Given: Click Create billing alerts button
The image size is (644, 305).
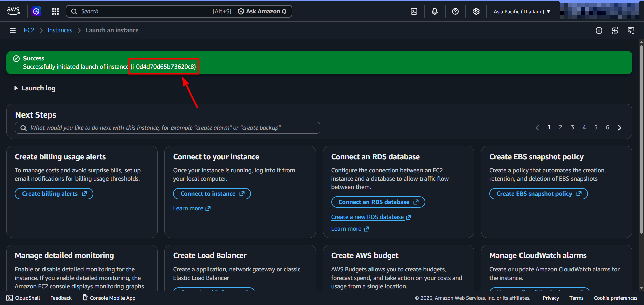Looking at the screenshot, I should coord(54,194).
